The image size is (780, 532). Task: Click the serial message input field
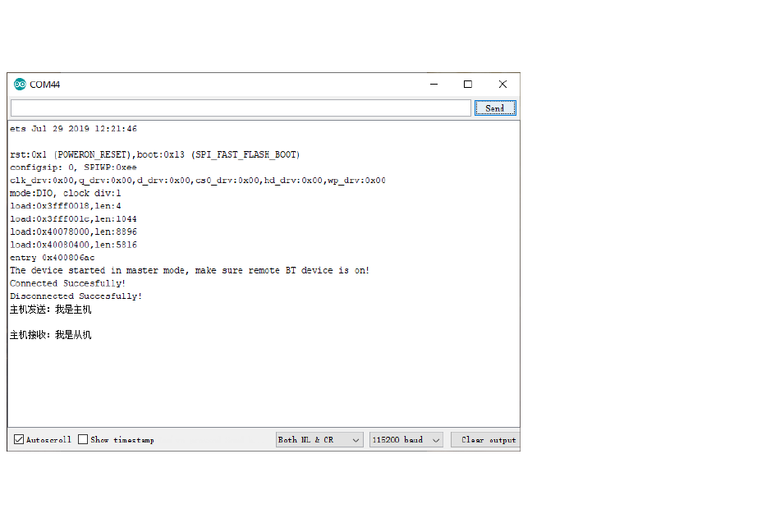point(241,108)
